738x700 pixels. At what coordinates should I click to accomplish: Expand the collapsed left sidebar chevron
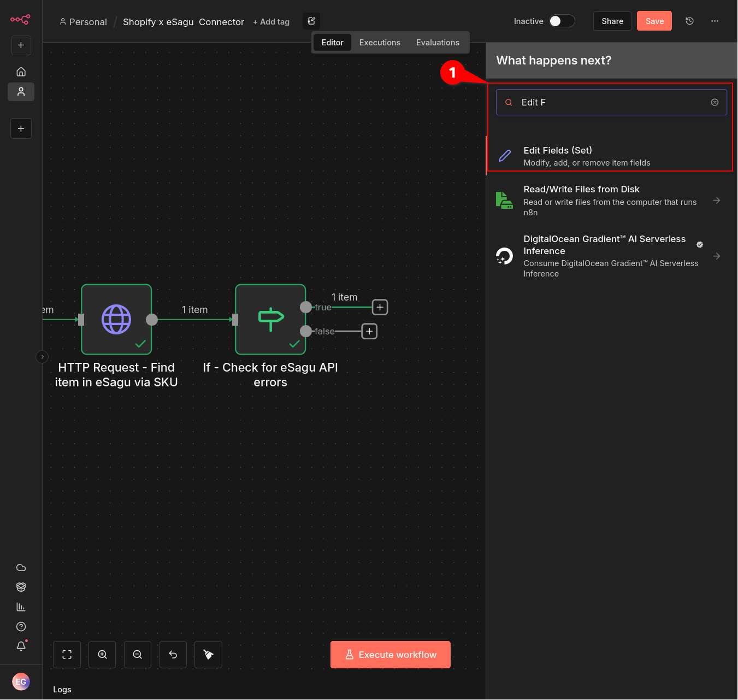[x=42, y=357]
